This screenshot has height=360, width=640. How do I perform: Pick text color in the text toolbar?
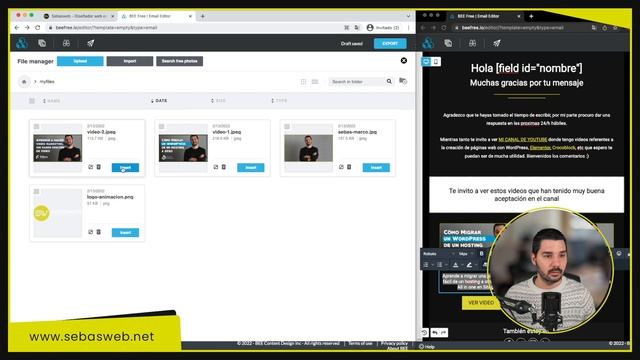[456, 265]
